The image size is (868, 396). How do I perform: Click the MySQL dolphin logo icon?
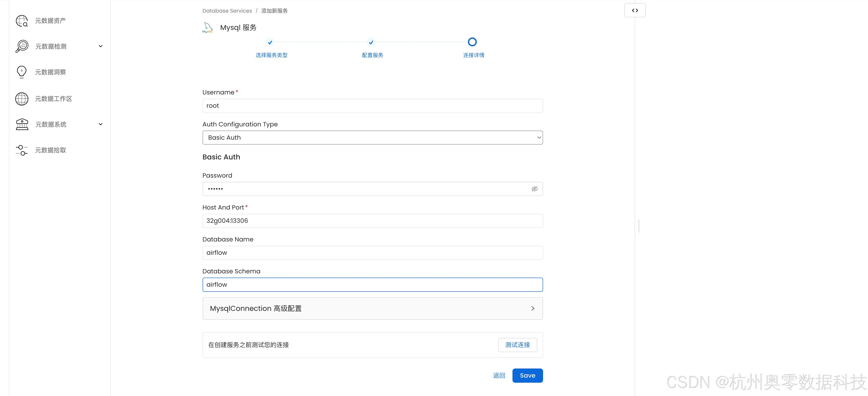click(x=208, y=28)
